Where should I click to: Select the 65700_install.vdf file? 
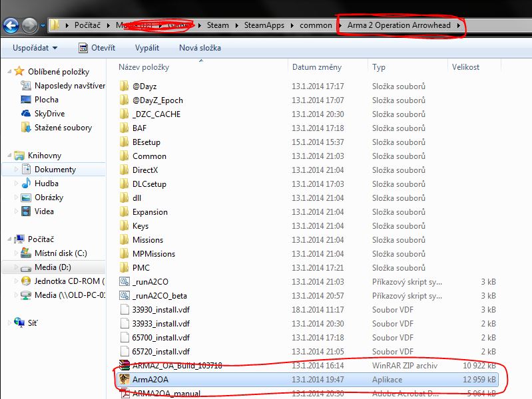(x=307, y=337)
